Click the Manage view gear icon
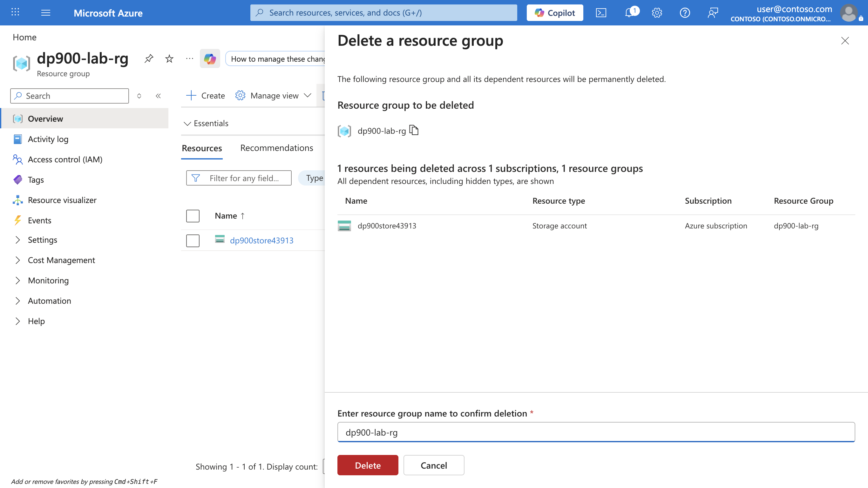 (240, 96)
